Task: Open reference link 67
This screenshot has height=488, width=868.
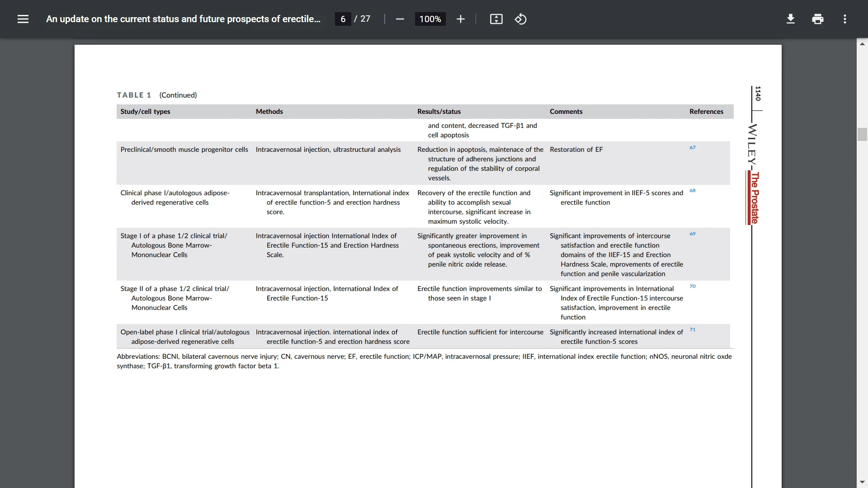Action: click(692, 147)
